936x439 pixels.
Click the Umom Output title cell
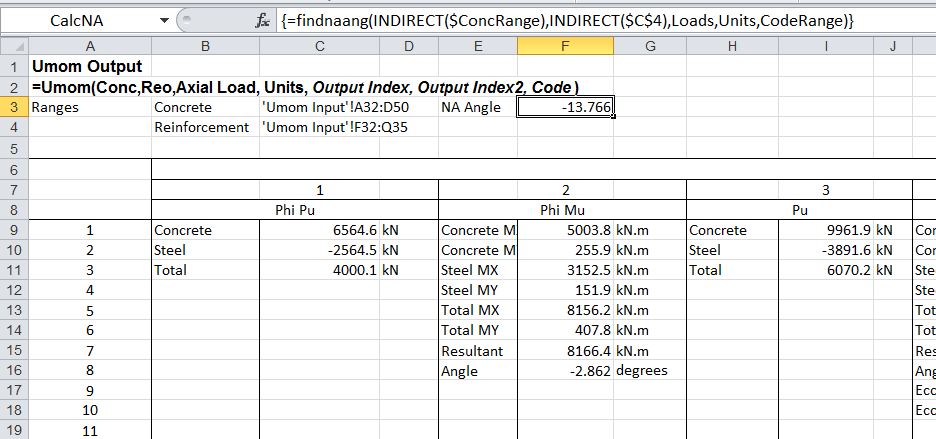tap(90, 67)
